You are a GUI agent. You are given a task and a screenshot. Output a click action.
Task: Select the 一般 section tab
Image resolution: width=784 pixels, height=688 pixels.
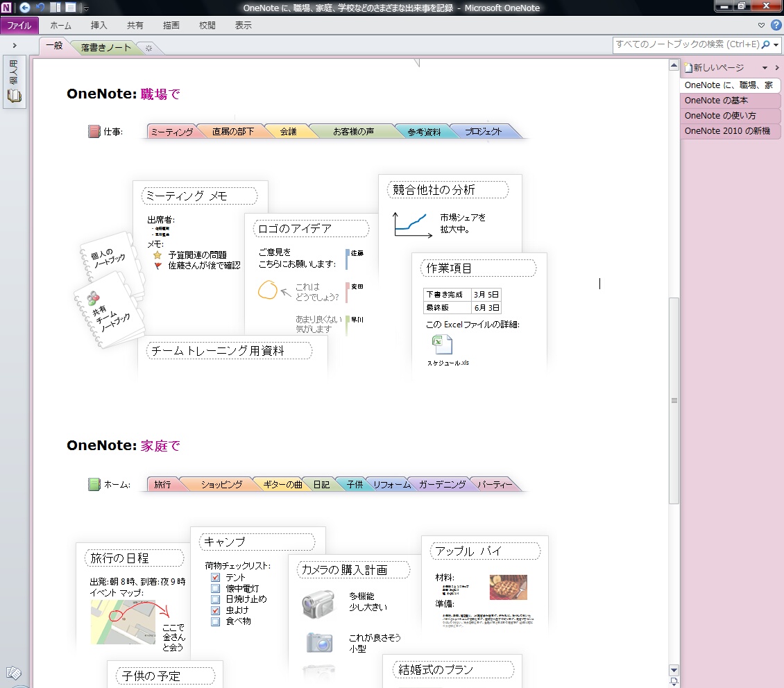55,46
